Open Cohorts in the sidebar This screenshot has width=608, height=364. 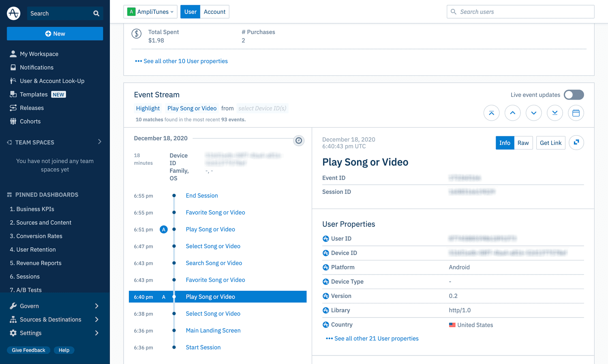(x=30, y=121)
